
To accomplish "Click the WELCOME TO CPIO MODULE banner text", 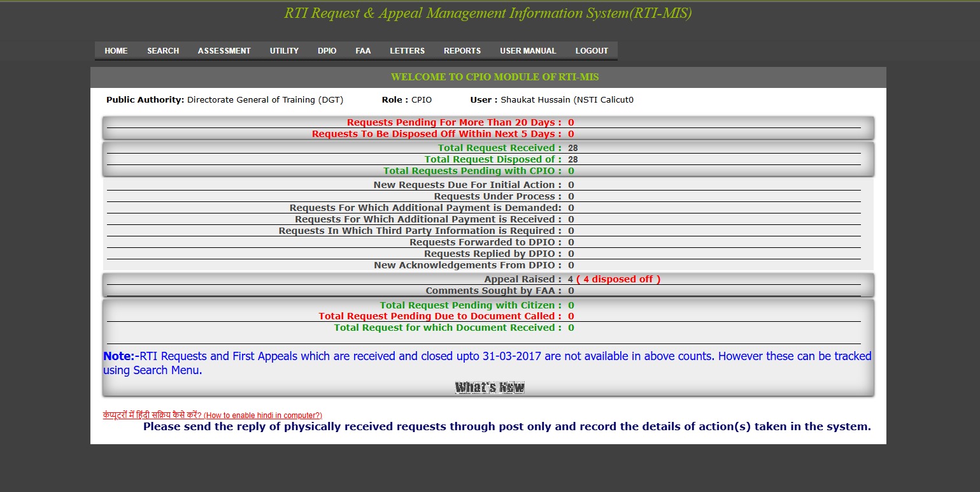I will coord(495,77).
